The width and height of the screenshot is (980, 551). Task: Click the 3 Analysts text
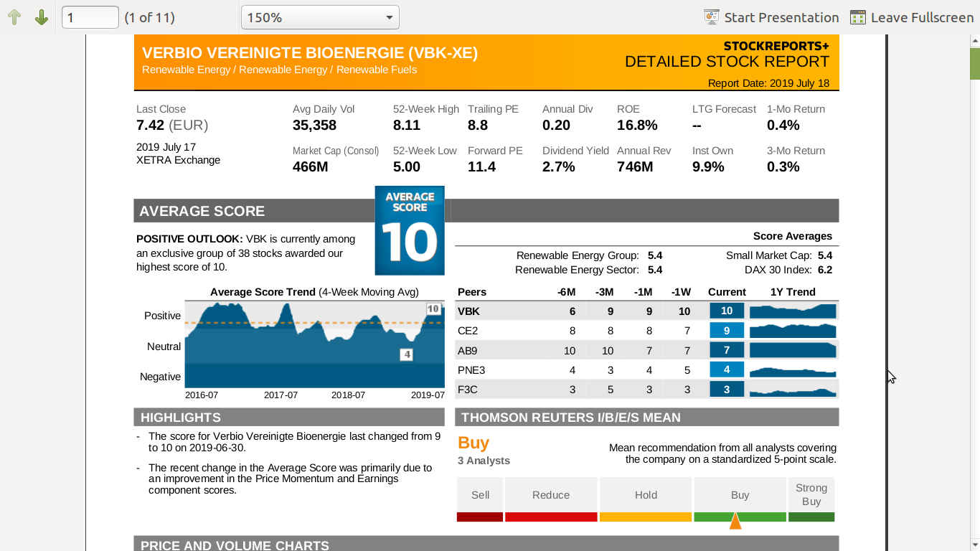coord(484,461)
